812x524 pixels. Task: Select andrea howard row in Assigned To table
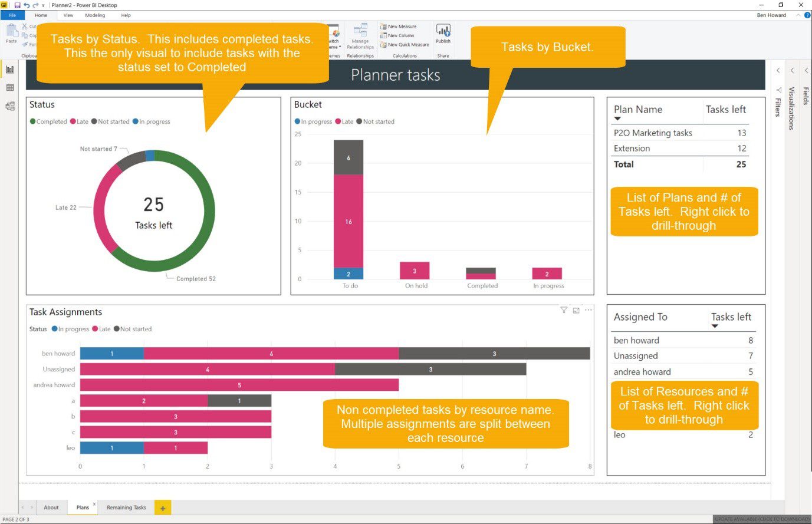pyautogui.click(x=683, y=372)
